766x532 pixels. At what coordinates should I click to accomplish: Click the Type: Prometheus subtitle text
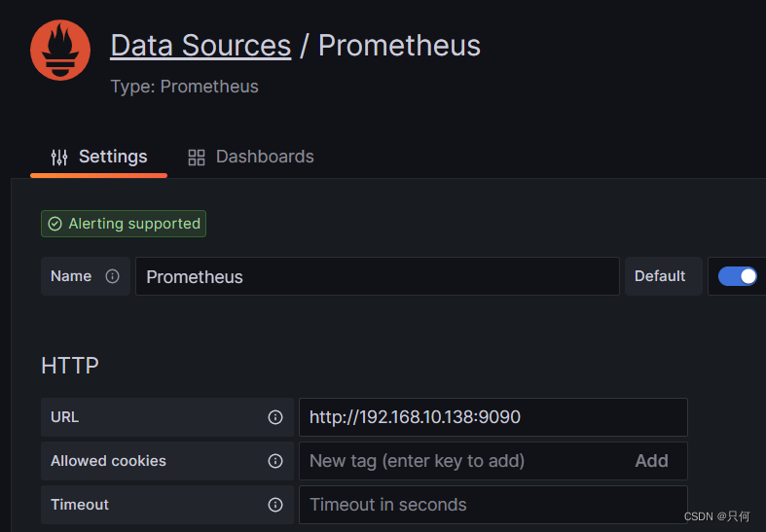click(x=185, y=87)
